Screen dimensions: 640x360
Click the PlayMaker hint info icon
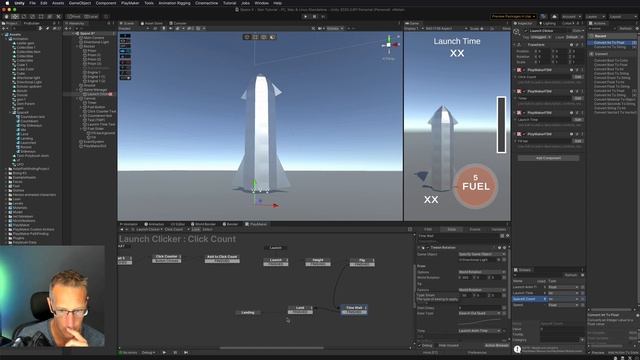tap(517, 349)
